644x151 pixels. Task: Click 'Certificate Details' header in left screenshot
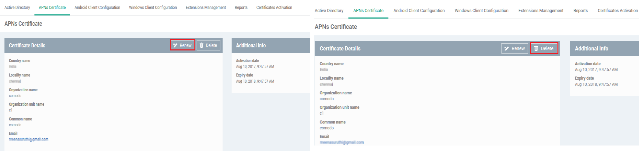27,45
